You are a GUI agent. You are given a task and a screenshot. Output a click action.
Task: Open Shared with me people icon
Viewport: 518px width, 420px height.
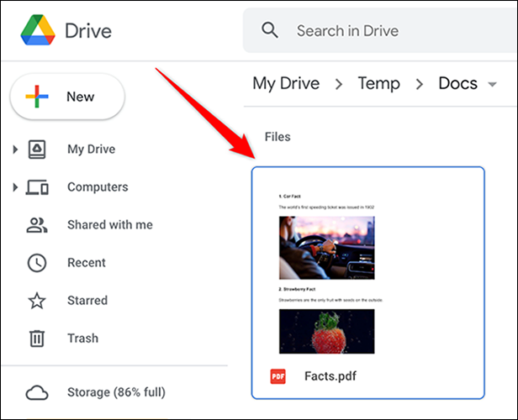(37, 225)
